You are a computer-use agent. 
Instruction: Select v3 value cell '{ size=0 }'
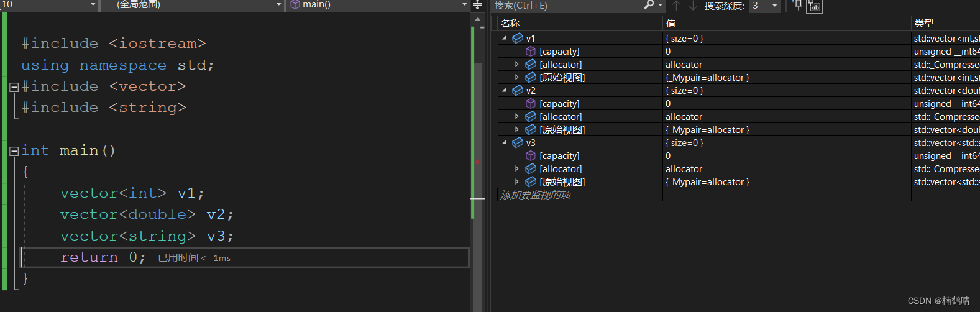(x=684, y=142)
